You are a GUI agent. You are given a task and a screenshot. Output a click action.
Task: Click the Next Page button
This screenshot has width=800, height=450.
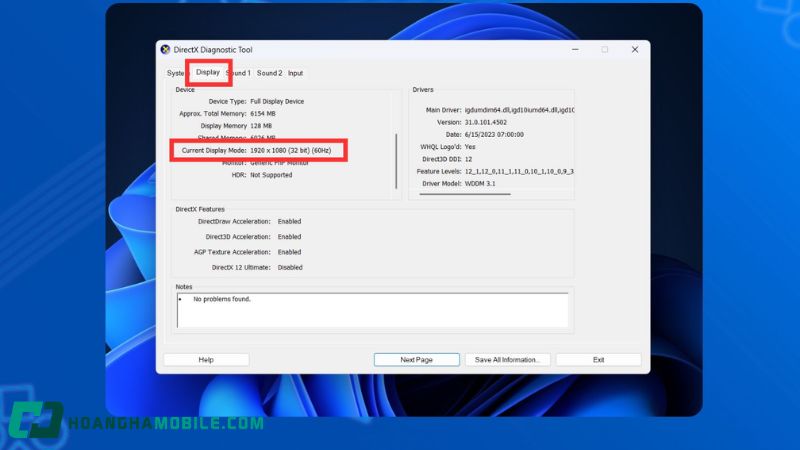(x=416, y=360)
